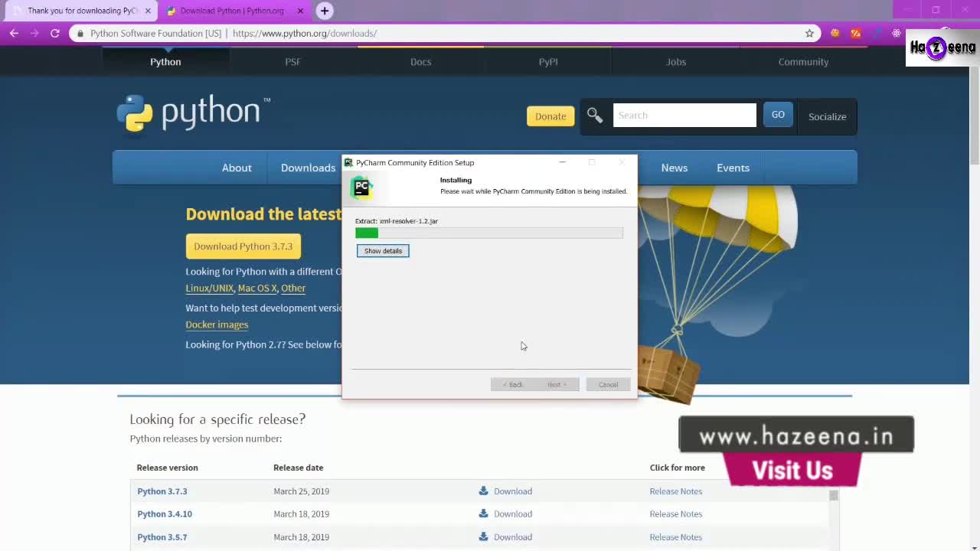Click the 'Release version' column header

coord(168,468)
